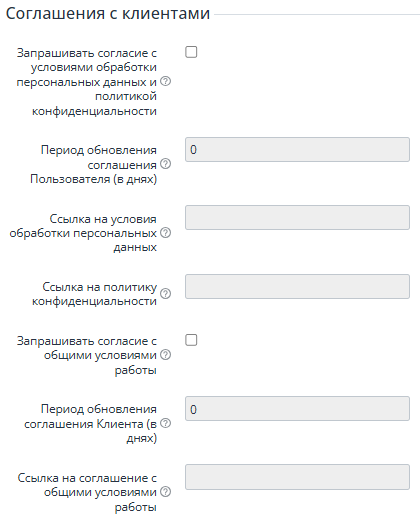Select the политику конфиденциальности link input
Screen dimensions: 420x521
coord(297,286)
